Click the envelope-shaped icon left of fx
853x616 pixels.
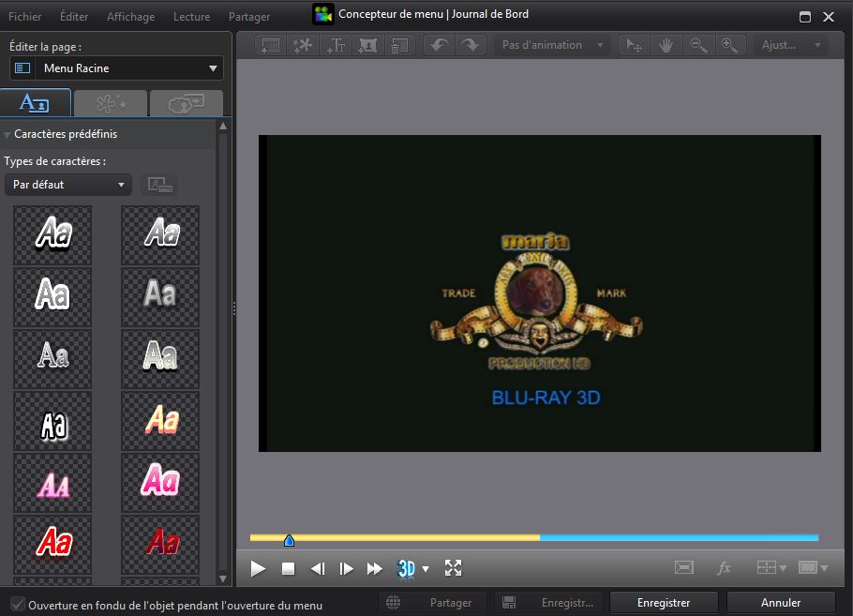[684, 567]
